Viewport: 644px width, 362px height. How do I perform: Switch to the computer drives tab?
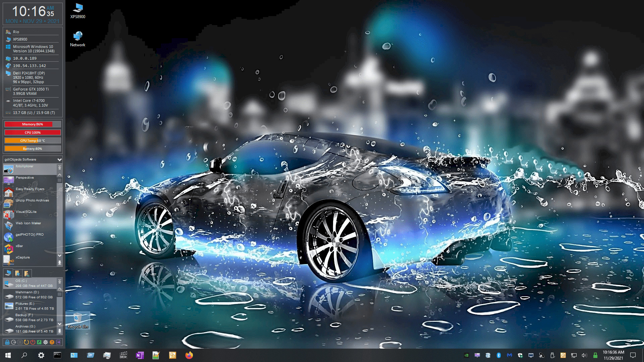point(8,273)
